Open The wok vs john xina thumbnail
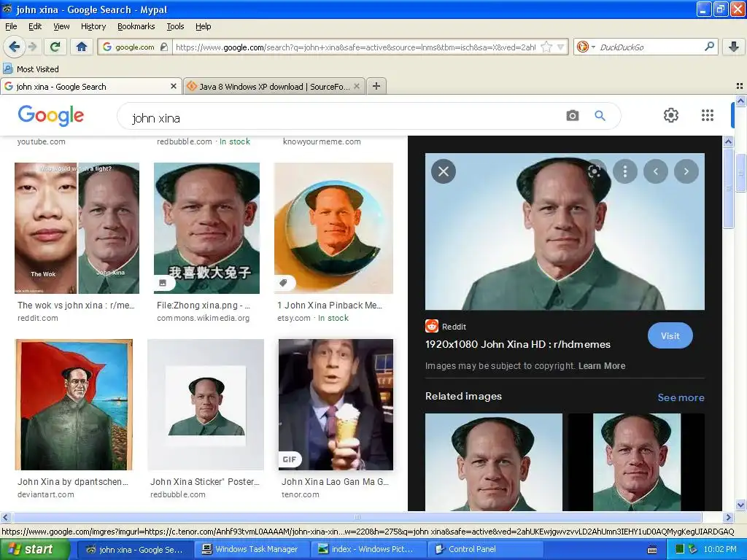Screen dimensions: 747x560 pyautogui.click(x=77, y=228)
